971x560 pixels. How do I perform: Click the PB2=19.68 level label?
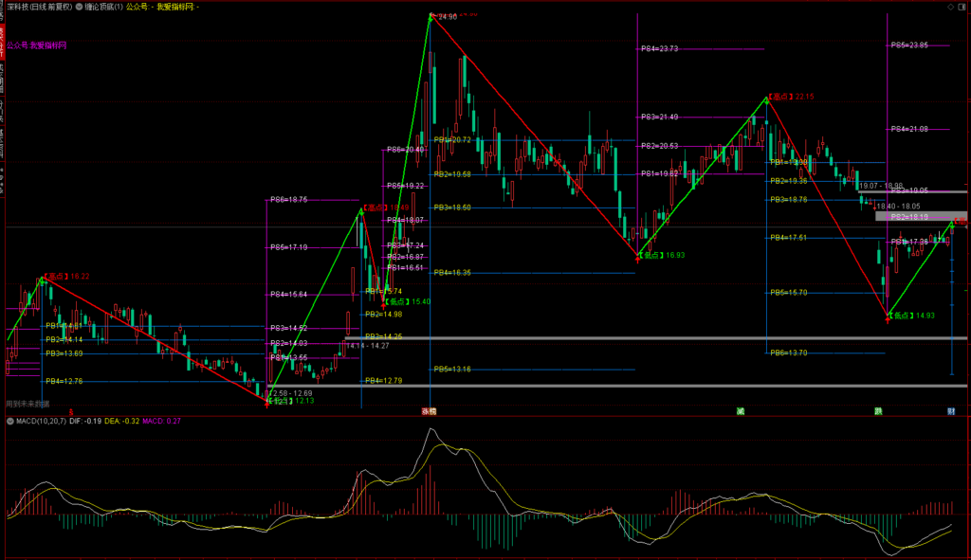452,174
